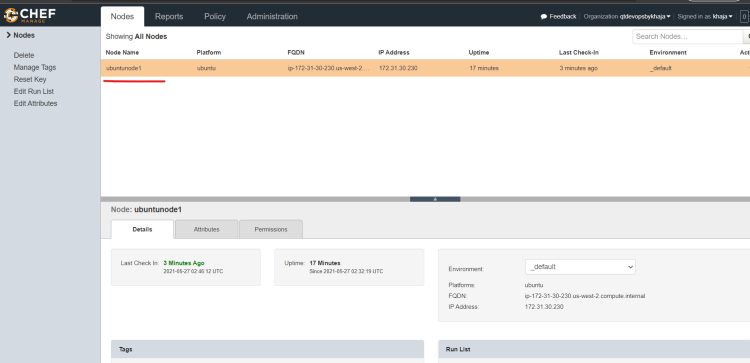
Task: Click Delete in the sidebar
Action: (x=24, y=55)
